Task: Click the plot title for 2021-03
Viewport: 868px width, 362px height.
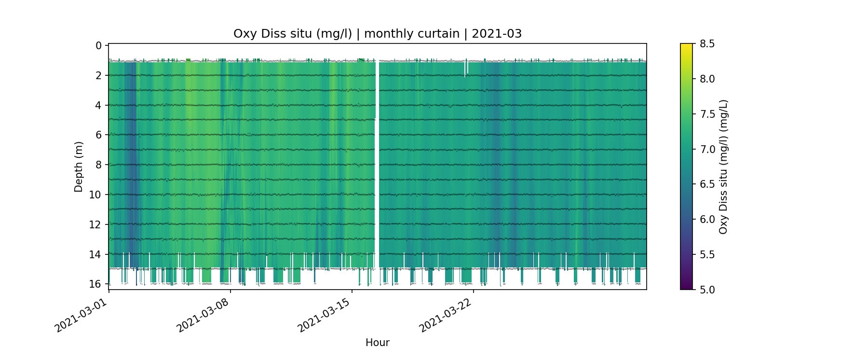Action: 377,34
